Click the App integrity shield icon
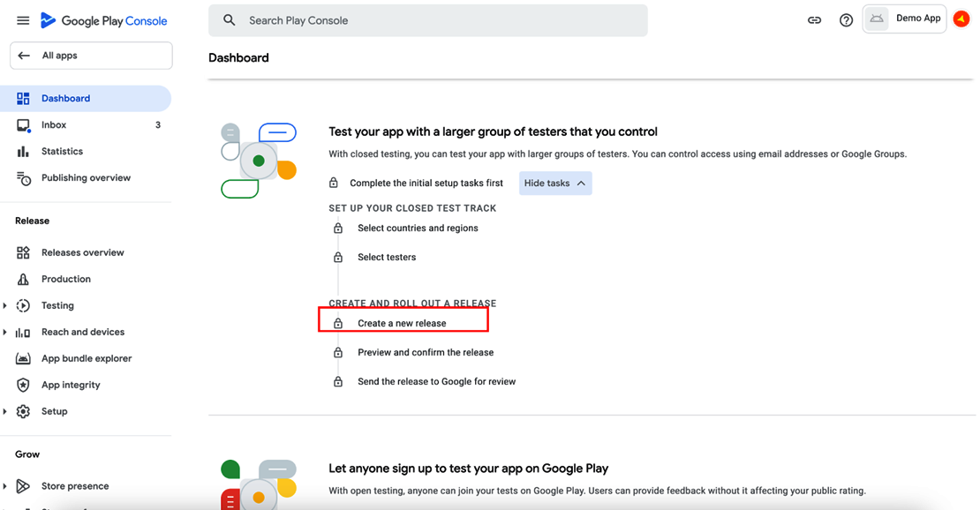This screenshot has height=510, width=980. pos(24,386)
